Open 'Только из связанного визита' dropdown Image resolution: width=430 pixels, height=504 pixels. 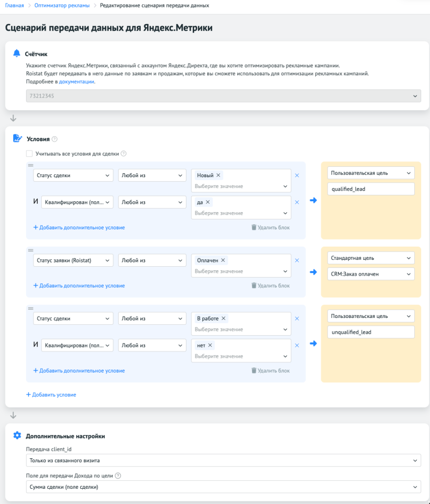coord(223,460)
